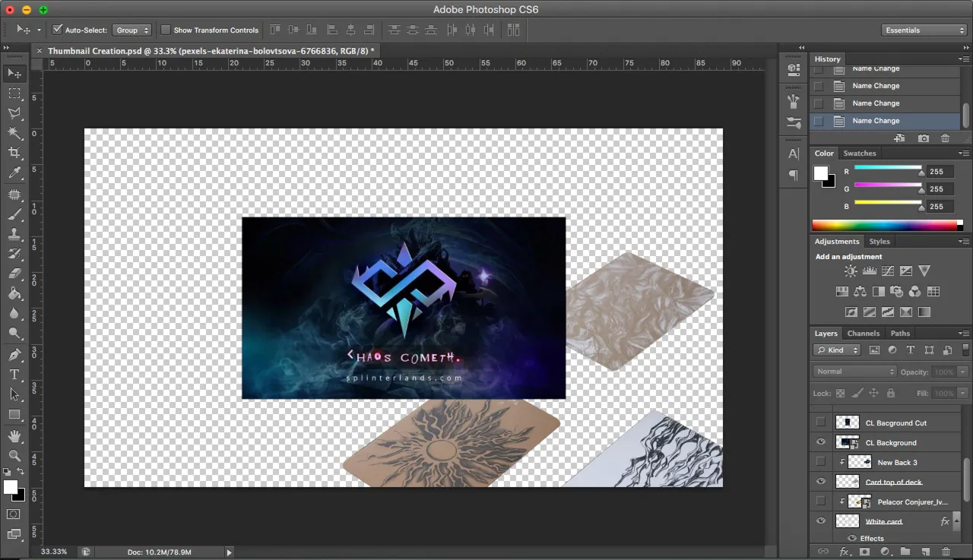Image resolution: width=973 pixels, height=560 pixels.
Task: Select the Polygonal Lasso tool
Action: coord(14,113)
